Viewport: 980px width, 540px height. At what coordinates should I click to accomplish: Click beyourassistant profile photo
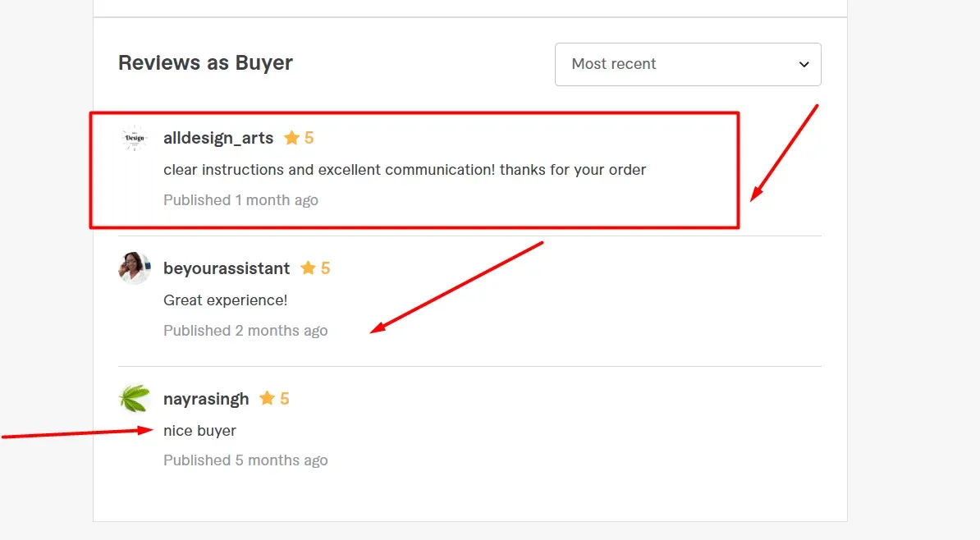click(134, 268)
